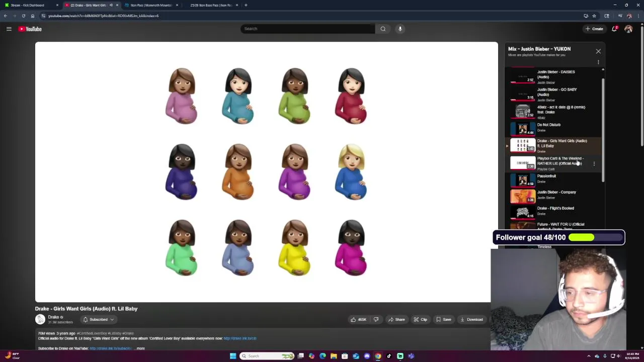Open Microsoft Teams from taskbar
Viewport: 644px width, 362px height.
click(411, 356)
